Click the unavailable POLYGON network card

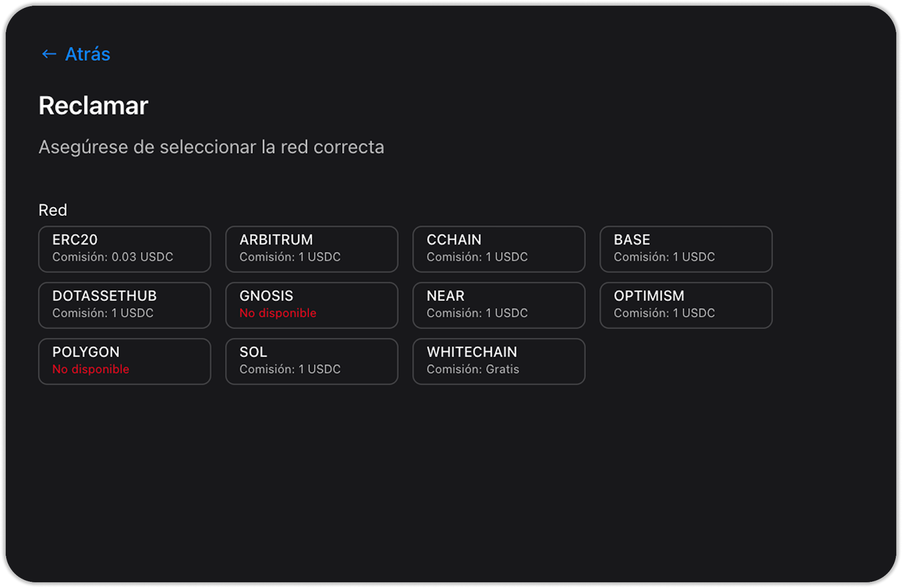pos(124,361)
